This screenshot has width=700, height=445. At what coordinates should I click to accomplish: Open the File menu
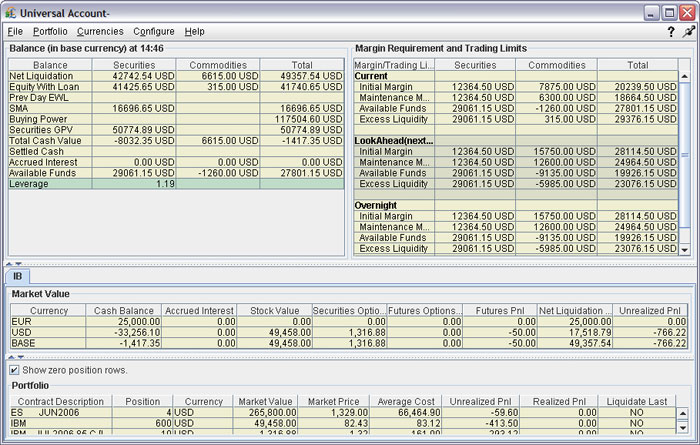tap(15, 32)
